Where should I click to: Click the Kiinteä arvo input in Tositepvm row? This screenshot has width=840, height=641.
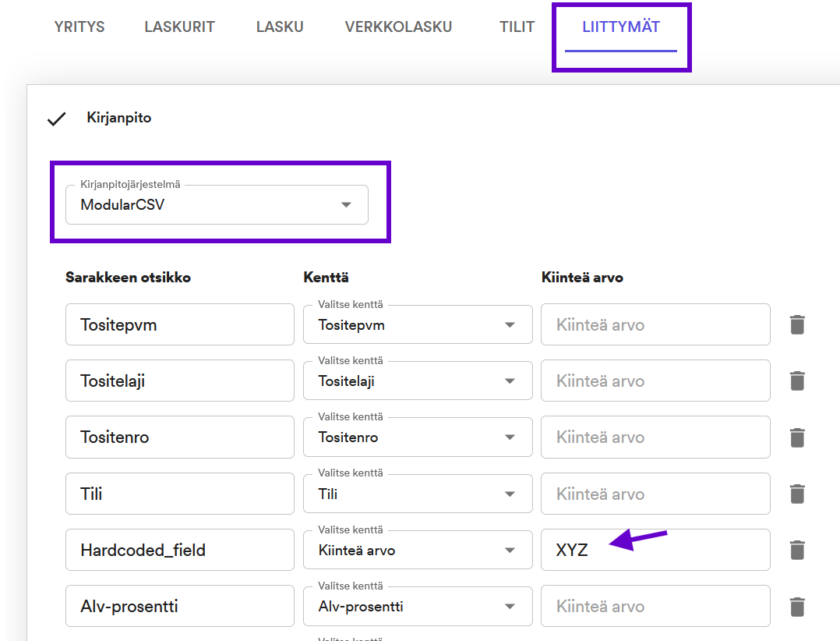(x=656, y=324)
